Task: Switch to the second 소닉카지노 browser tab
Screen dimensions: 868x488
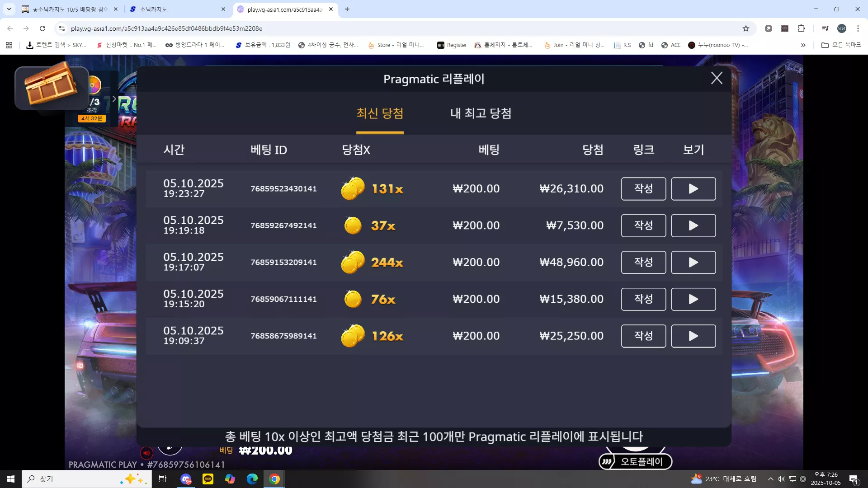Action: [x=177, y=9]
